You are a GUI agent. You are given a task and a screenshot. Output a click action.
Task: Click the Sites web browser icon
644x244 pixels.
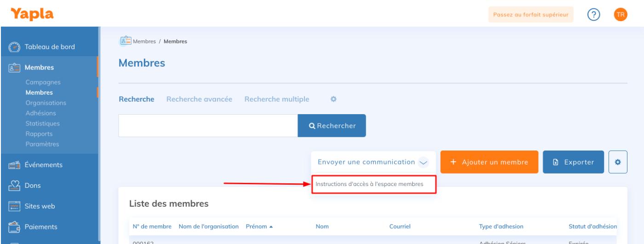pyautogui.click(x=14, y=206)
